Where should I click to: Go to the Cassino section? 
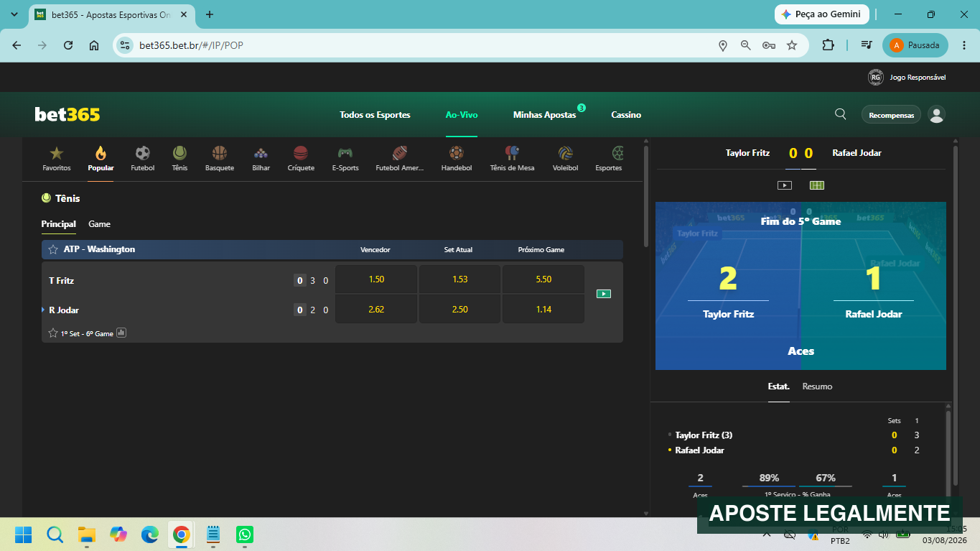pyautogui.click(x=626, y=115)
